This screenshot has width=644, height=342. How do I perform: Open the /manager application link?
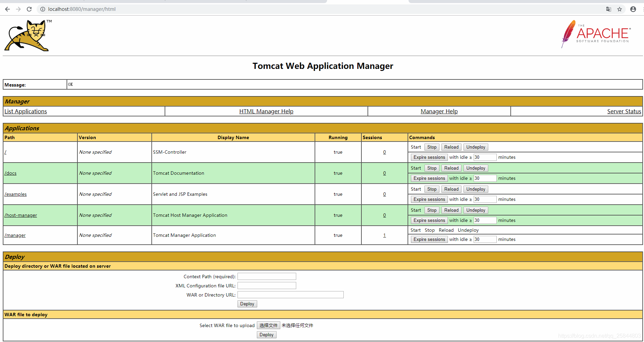point(15,235)
